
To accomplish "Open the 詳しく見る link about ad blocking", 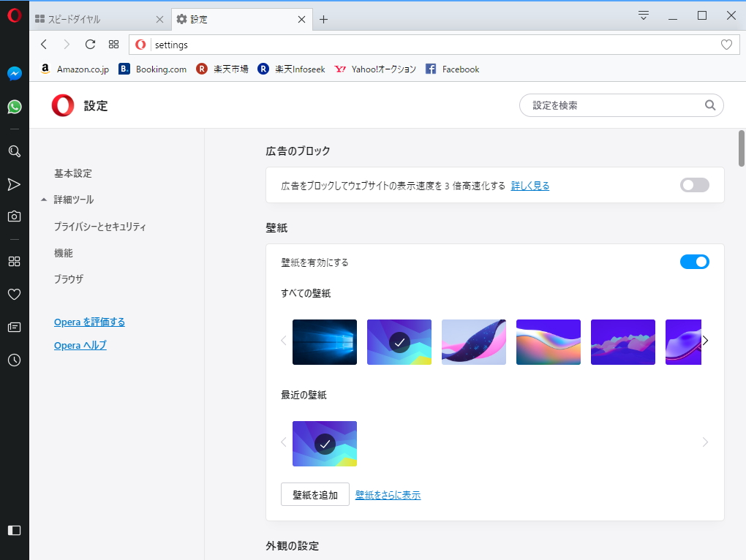I will tap(530, 185).
